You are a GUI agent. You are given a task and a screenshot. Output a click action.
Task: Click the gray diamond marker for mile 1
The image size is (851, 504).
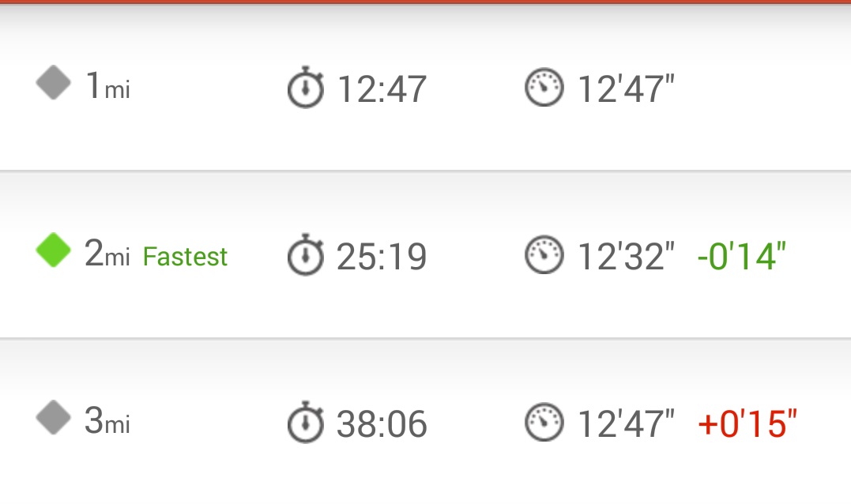54,84
